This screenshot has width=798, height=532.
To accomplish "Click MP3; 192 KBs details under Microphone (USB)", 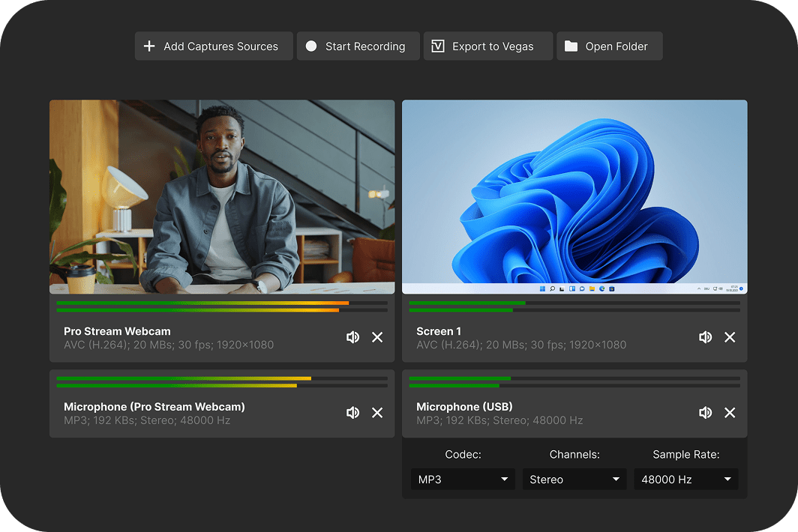I will [x=499, y=420].
